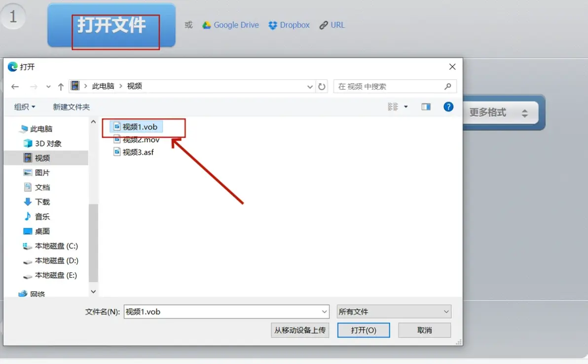Screen dimensions: 588x364
Task: Choose the Dropbox upload option
Action: click(x=289, y=25)
